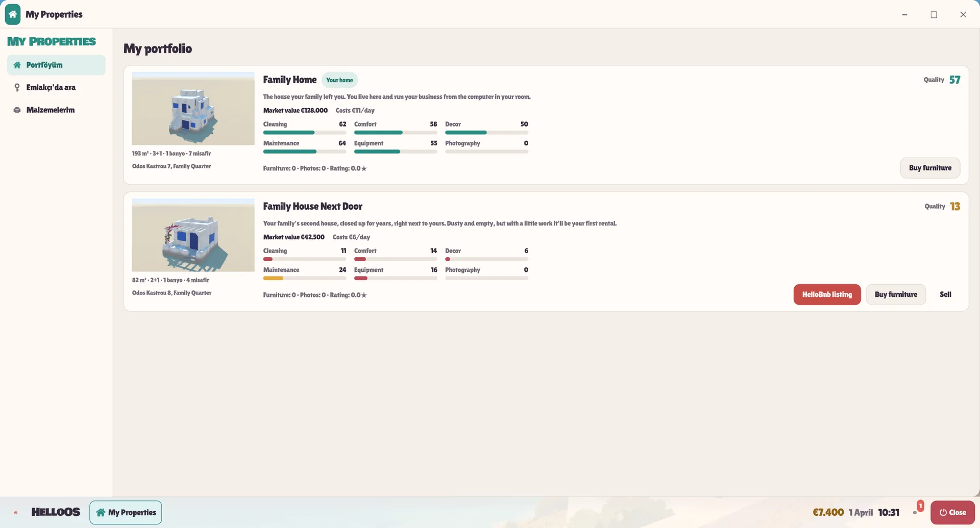Open the Portföyüm section
Screen dimensions: 980x528
tap(56, 65)
